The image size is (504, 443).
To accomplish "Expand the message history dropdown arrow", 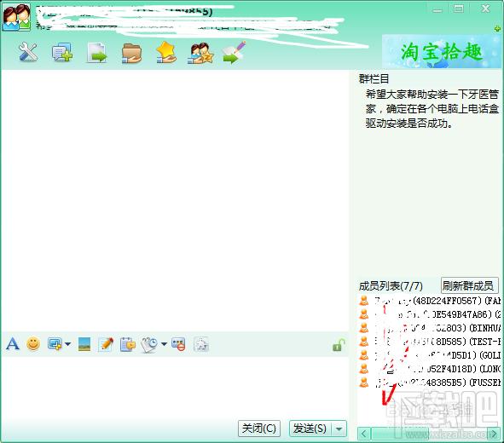I will [164, 344].
